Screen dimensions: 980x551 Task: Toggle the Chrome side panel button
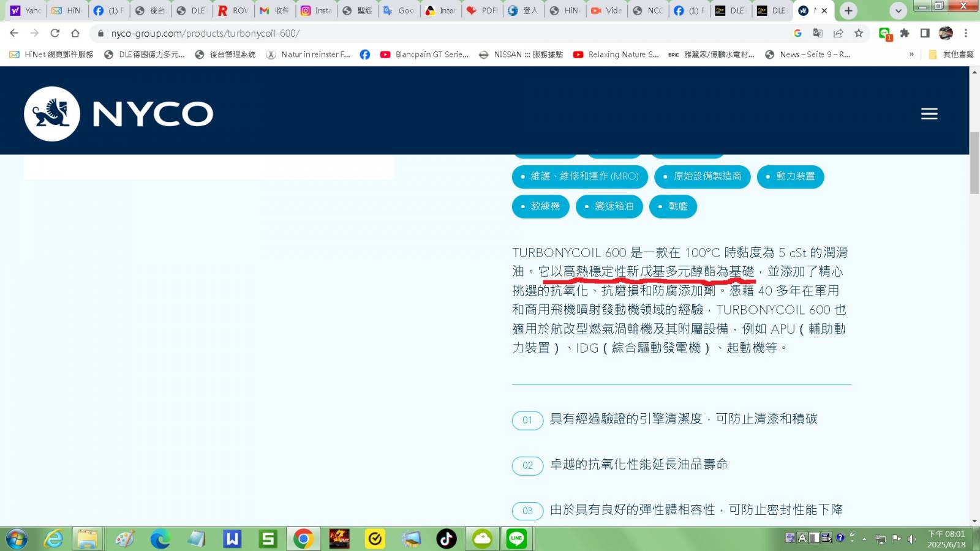(x=925, y=33)
